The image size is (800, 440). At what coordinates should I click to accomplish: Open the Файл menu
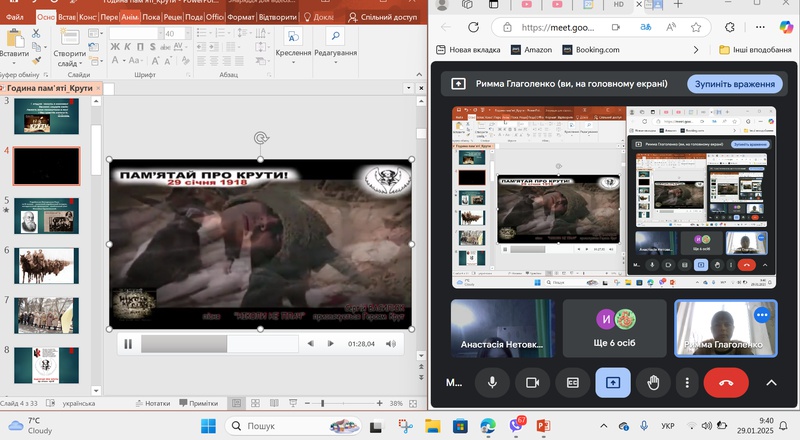(15, 17)
